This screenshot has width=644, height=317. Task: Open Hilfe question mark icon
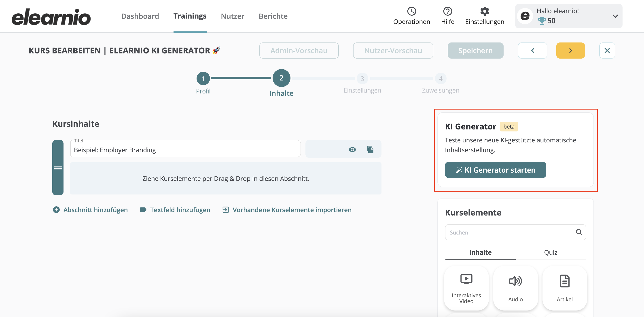tap(447, 11)
